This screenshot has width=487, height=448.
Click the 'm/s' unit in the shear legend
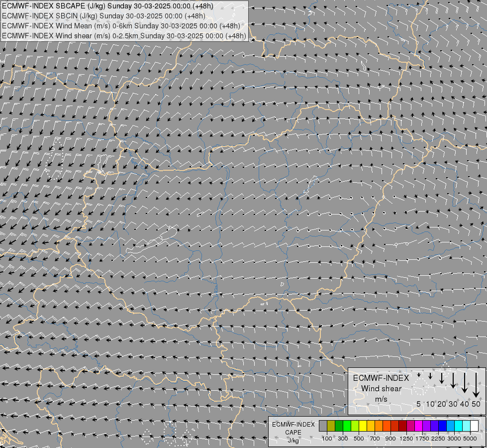[x=381, y=399]
